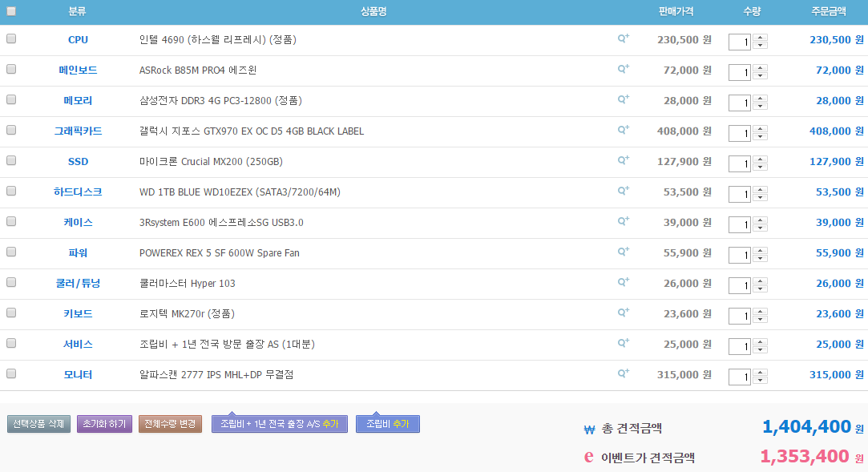Check the 모니터 row checkbox
868x472 pixels.
11,373
